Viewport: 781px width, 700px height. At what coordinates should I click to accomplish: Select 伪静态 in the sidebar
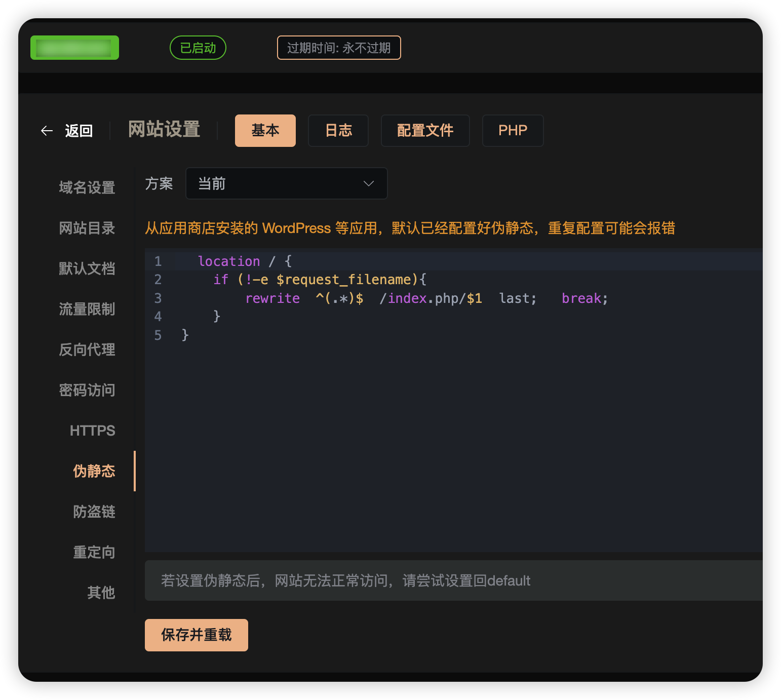(x=94, y=471)
